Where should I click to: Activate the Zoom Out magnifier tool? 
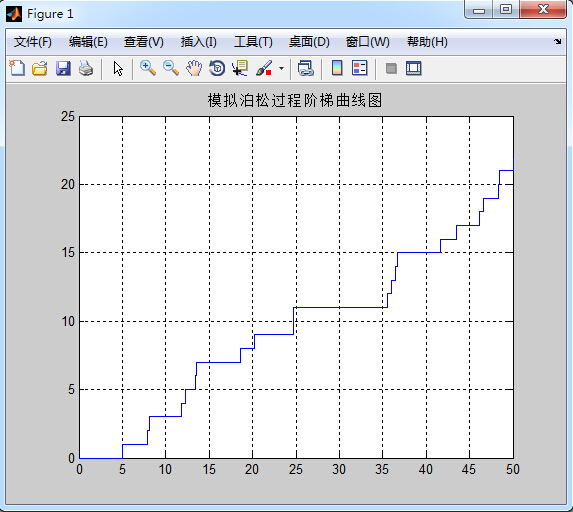point(171,68)
